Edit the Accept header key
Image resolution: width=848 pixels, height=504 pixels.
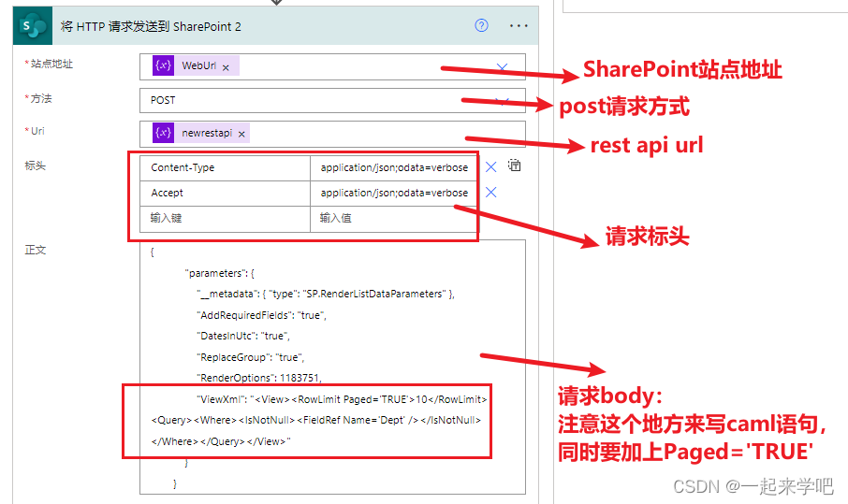225,193
